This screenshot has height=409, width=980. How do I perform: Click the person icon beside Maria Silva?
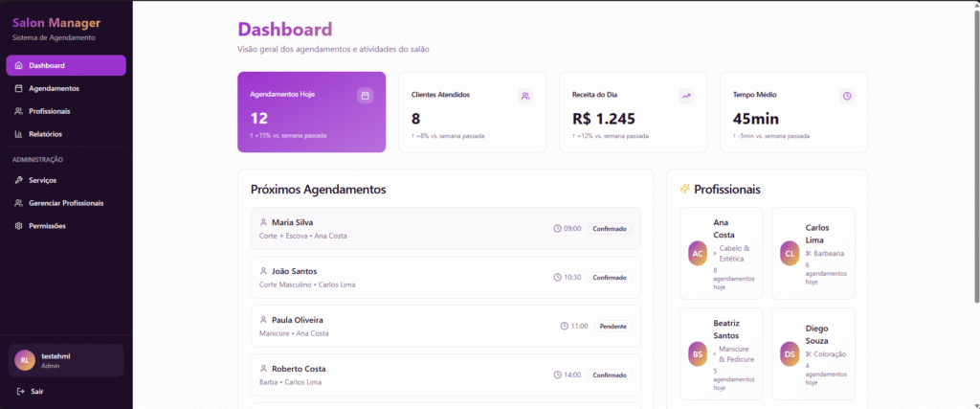263,222
